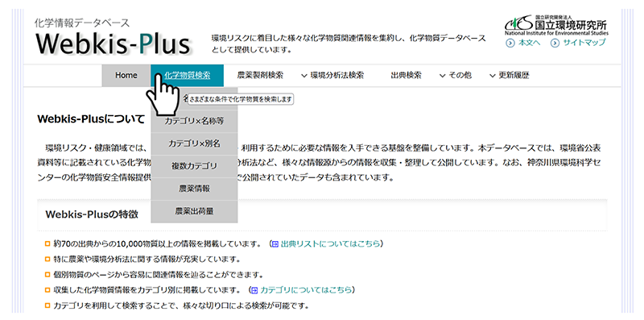Open the サイトマップ link
This screenshot has height=320, width=644.
(584, 43)
